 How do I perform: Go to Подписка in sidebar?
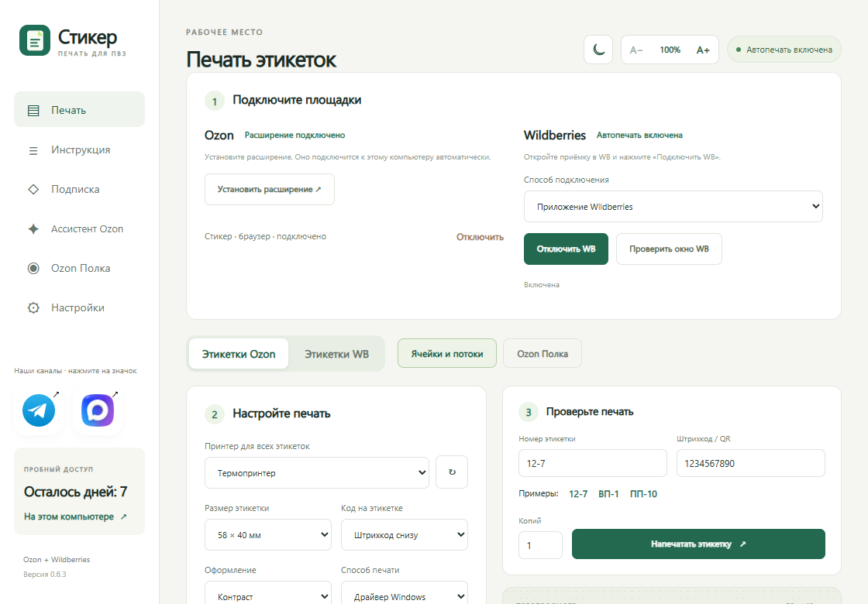pyautogui.click(x=79, y=189)
